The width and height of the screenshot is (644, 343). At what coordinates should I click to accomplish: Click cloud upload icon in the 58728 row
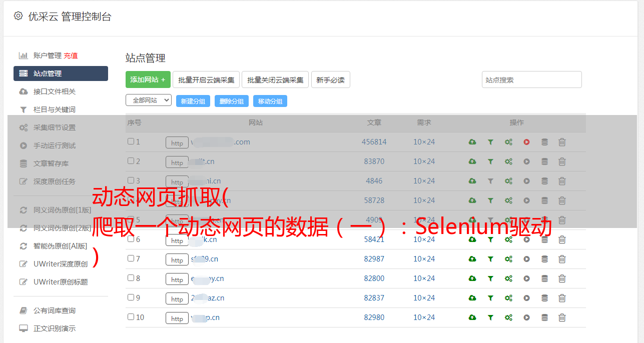tap(472, 200)
